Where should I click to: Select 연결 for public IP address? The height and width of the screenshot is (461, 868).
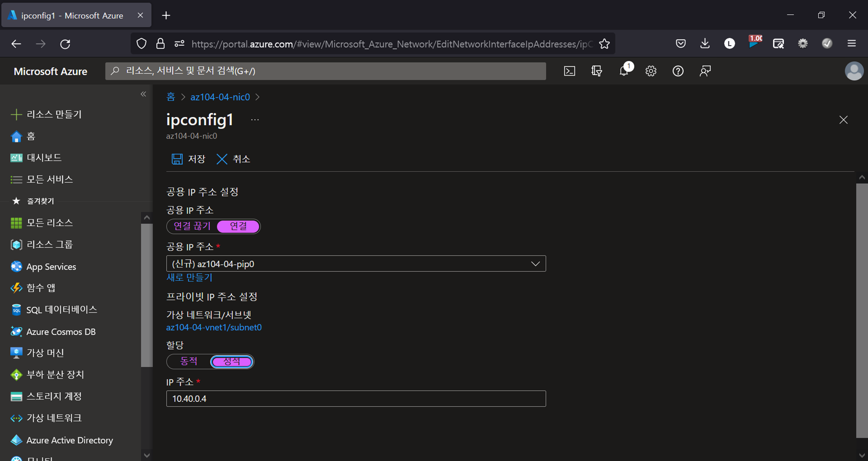pos(238,226)
